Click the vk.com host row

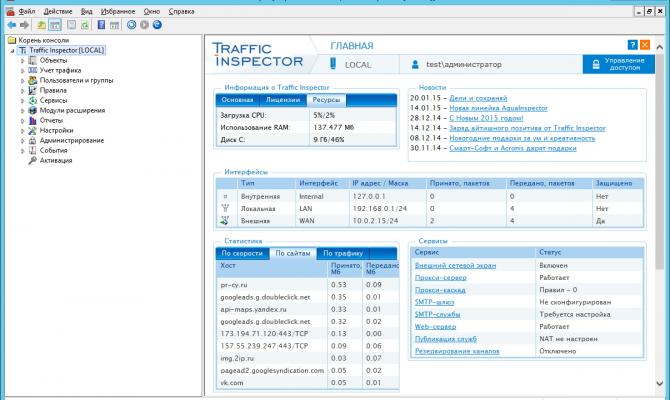coord(307,382)
